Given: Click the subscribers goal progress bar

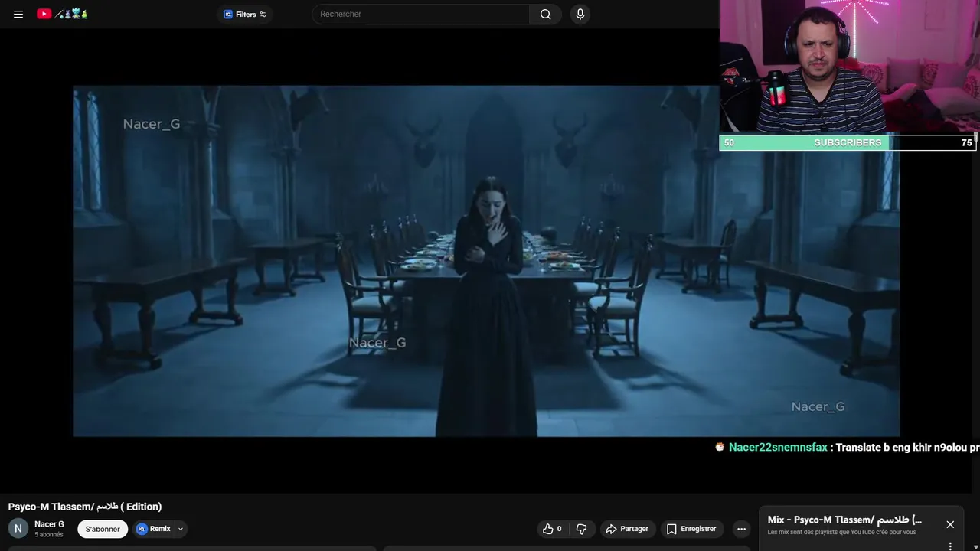Looking at the screenshot, I should click(848, 142).
